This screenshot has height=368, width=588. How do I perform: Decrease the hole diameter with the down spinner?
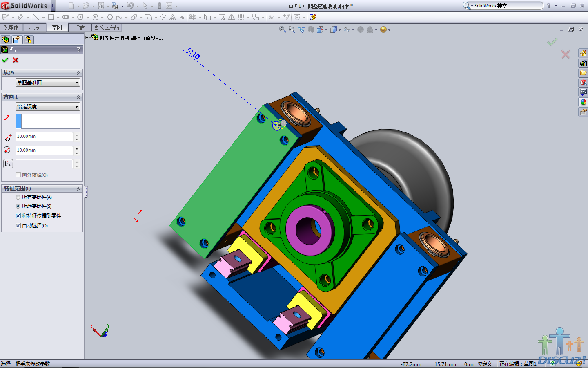pyautogui.click(x=77, y=153)
